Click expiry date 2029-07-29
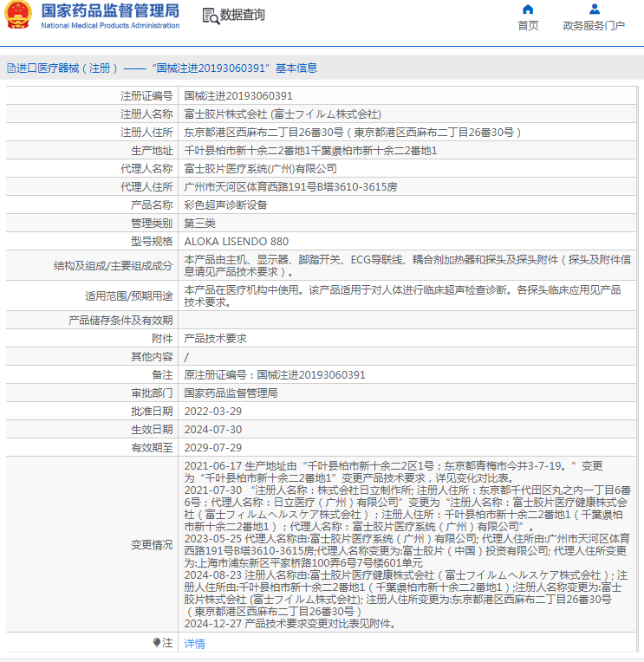 click(x=213, y=447)
